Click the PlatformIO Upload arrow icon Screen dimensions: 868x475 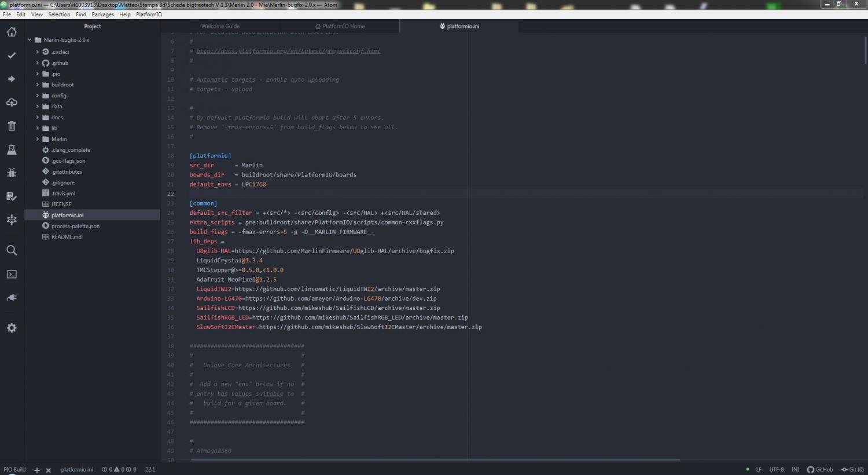[12, 79]
